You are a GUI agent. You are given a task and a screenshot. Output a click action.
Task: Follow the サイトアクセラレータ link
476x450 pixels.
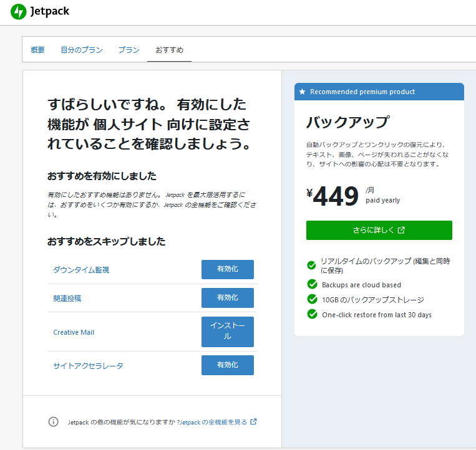point(88,366)
